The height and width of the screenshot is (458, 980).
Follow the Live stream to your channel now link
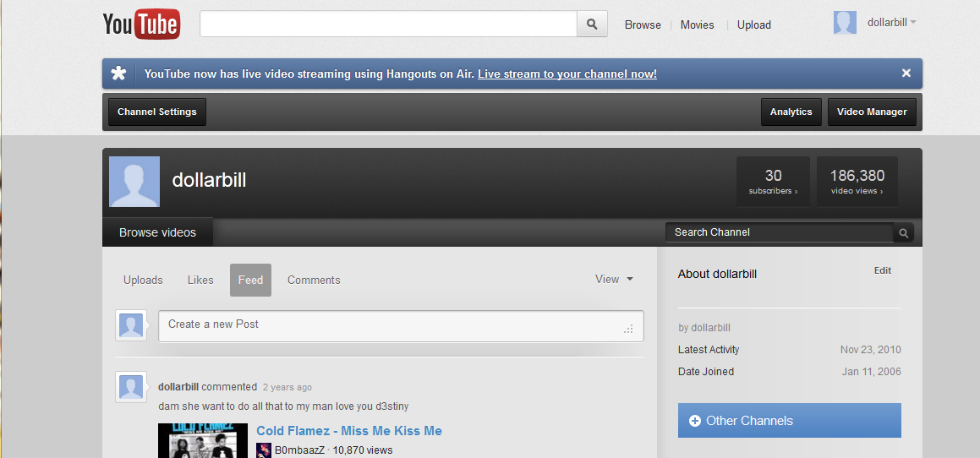click(567, 74)
